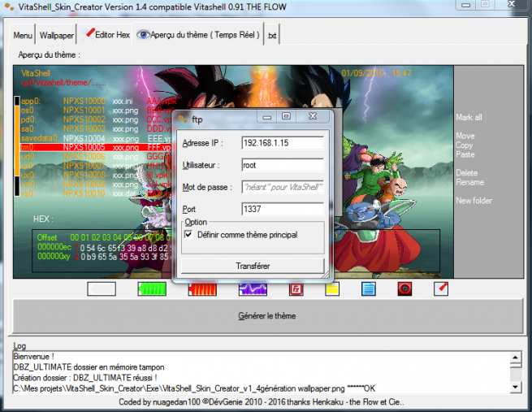
Task: Select the green full battery icon
Action: click(x=152, y=288)
